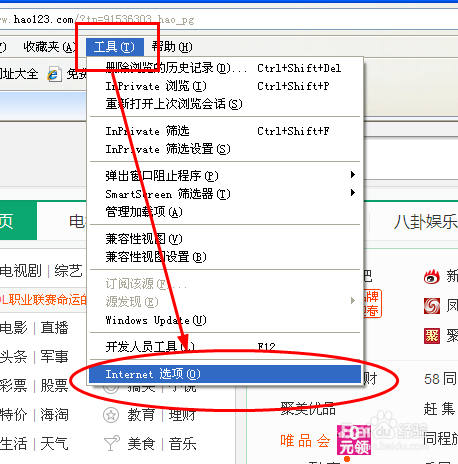Click the IE page icon in favorites bar
The height and width of the screenshot is (464, 458).
[54, 74]
